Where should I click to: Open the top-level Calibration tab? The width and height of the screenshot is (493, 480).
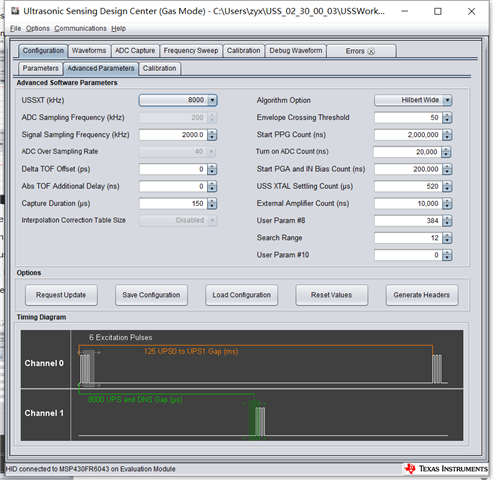coord(244,51)
